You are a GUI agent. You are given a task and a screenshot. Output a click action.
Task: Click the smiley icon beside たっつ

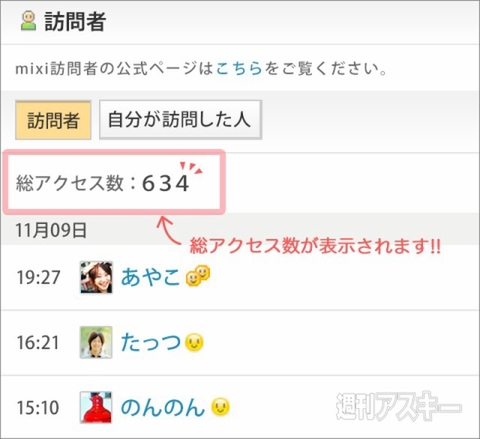pos(194,343)
